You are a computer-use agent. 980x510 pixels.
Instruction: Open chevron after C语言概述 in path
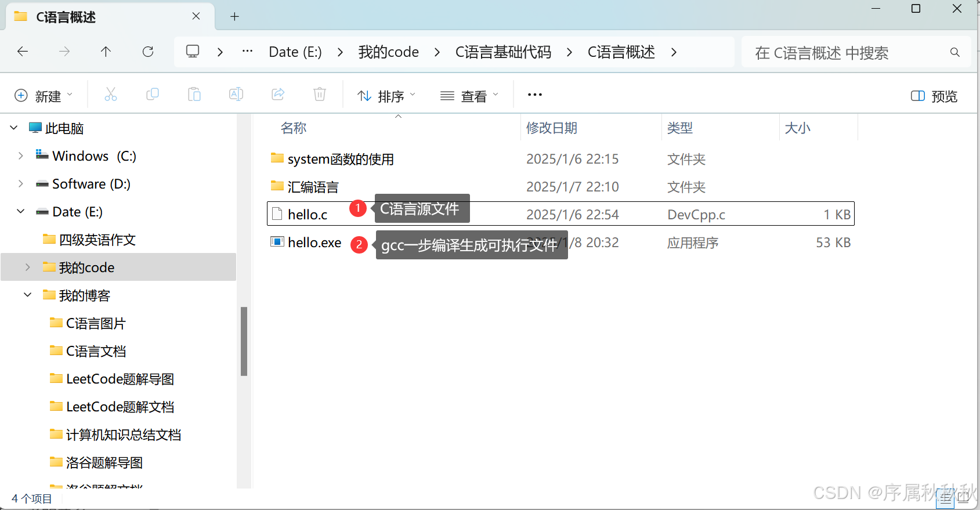pyautogui.click(x=674, y=52)
